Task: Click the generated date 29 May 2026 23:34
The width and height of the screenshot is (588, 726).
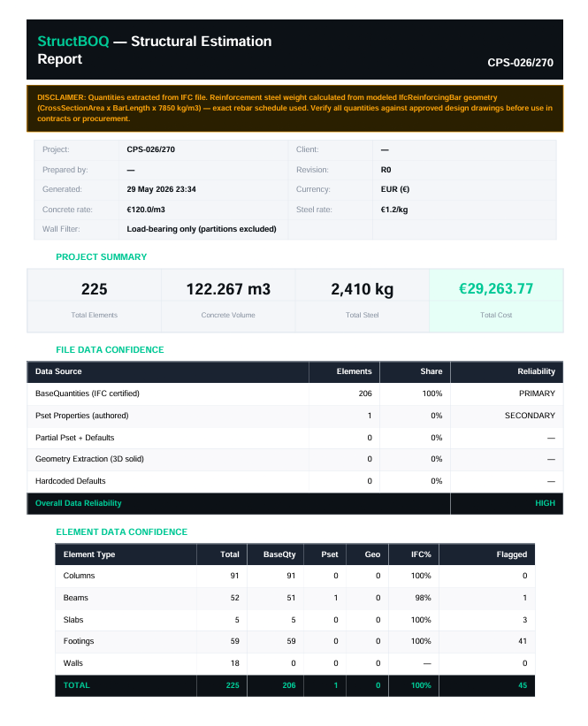Action: (x=161, y=189)
